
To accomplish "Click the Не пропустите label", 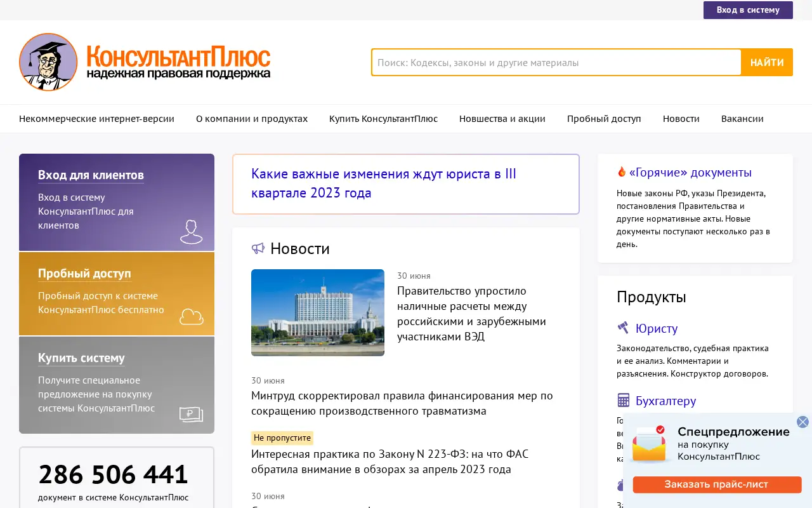I will pyautogui.click(x=282, y=438).
